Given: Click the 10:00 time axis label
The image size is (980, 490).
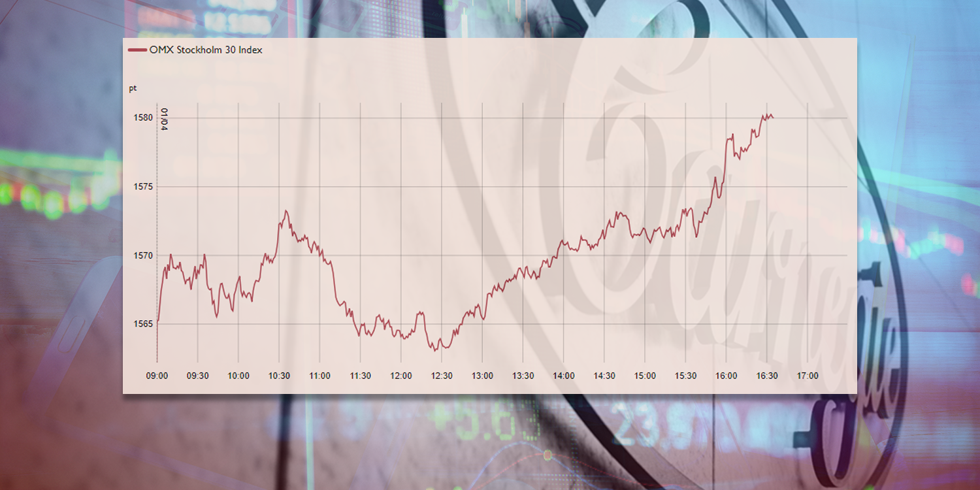Looking at the screenshot, I should pos(238,376).
